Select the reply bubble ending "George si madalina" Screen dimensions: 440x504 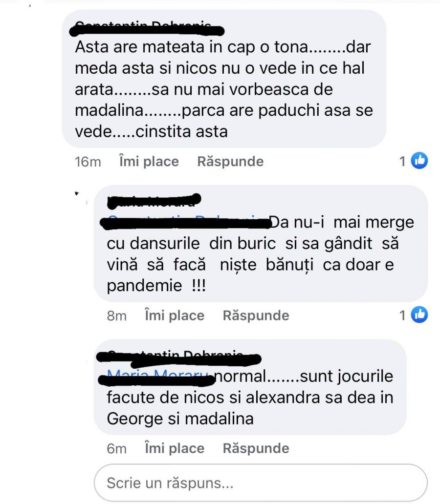coord(250,387)
